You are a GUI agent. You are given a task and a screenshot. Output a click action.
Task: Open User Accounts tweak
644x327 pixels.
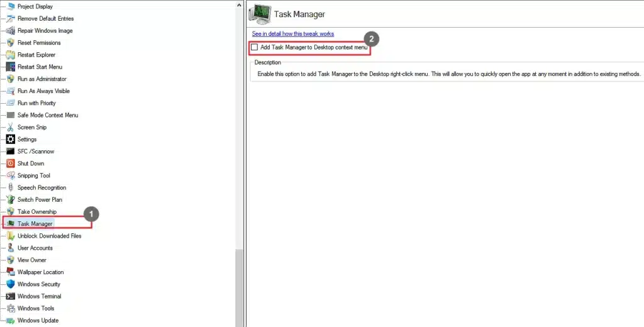tap(35, 248)
